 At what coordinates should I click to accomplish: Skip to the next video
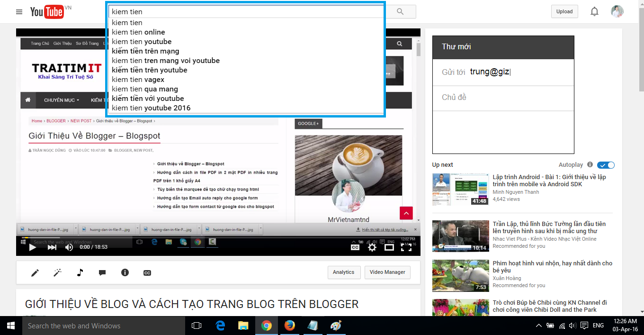pos(52,247)
